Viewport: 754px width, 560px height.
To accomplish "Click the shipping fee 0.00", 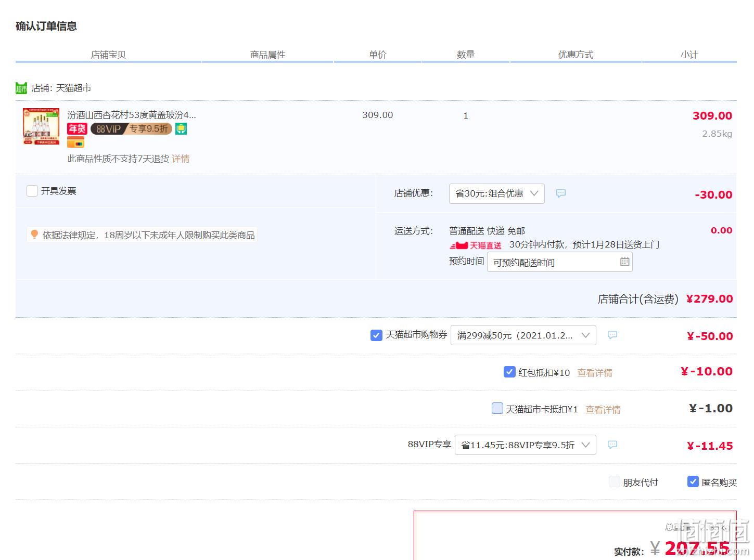I will pos(722,230).
